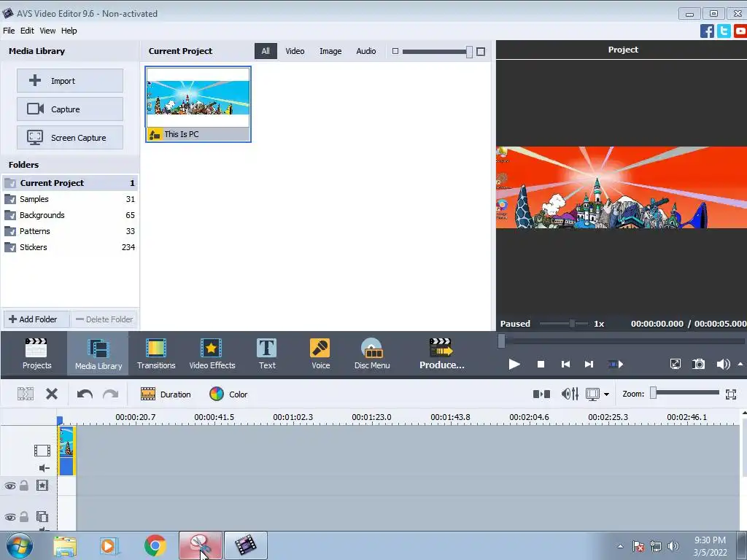Adjust the playback speed slider
This screenshot has width=747, height=560.
[x=572, y=323]
